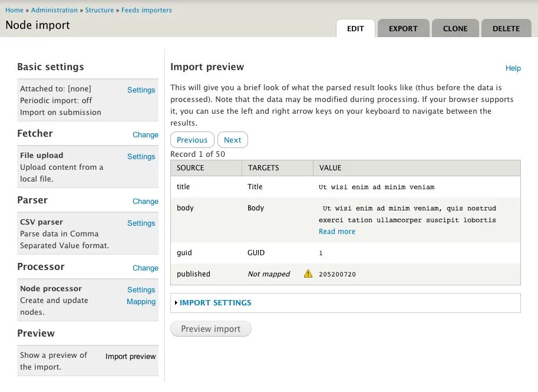Click the Next record button

(x=232, y=140)
